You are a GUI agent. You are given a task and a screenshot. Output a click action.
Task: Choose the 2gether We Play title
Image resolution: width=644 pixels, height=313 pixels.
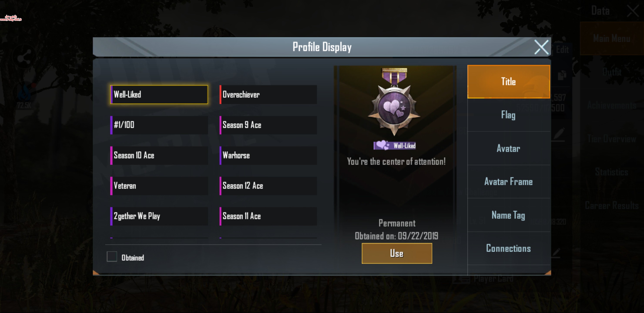click(x=159, y=216)
